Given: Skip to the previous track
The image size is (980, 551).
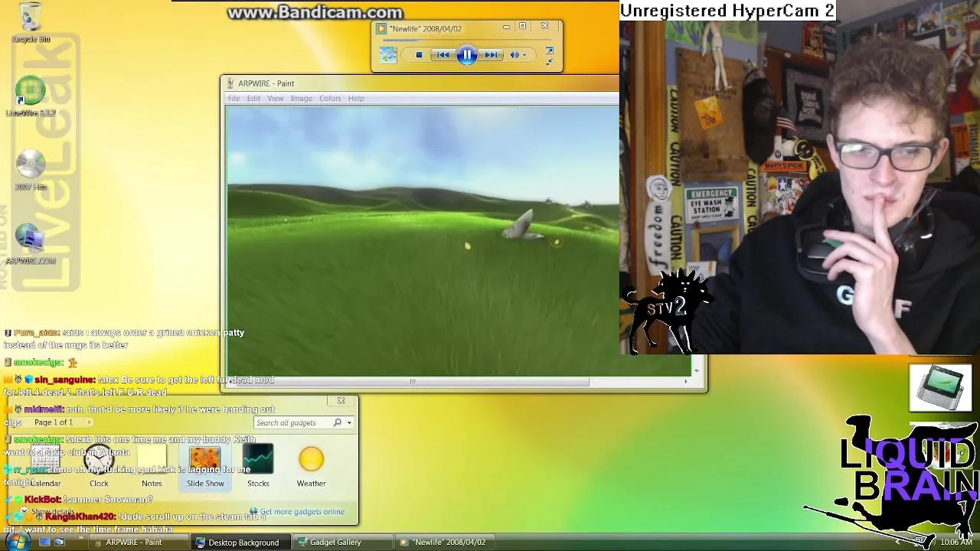Looking at the screenshot, I should pyautogui.click(x=443, y=54).
